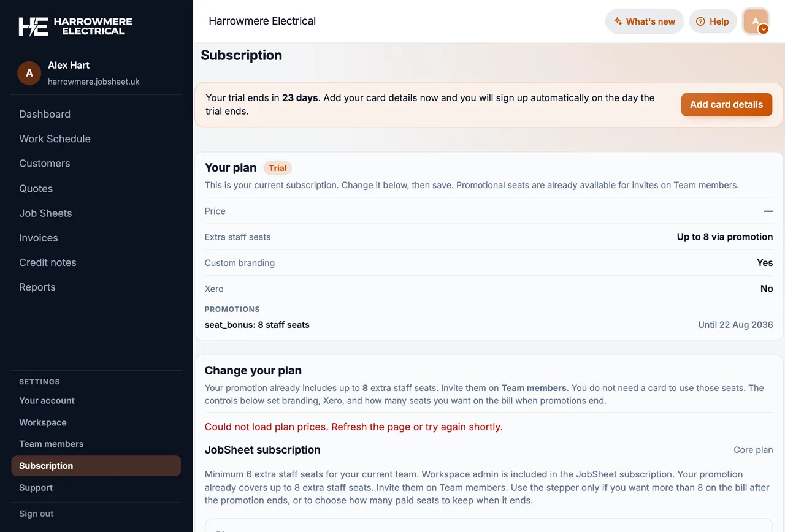Navigate to Quotes
This screenshot has height=532, width=785.
tap(36, 189)
